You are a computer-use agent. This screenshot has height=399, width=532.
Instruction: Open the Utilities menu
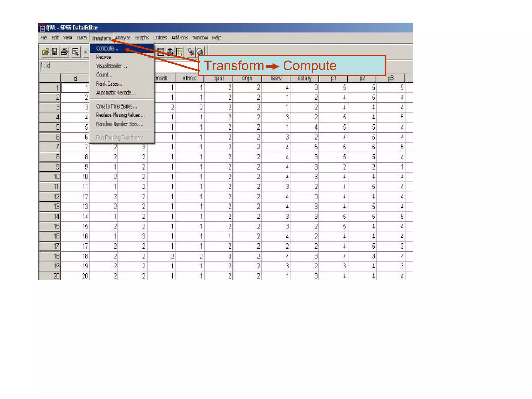160,38
